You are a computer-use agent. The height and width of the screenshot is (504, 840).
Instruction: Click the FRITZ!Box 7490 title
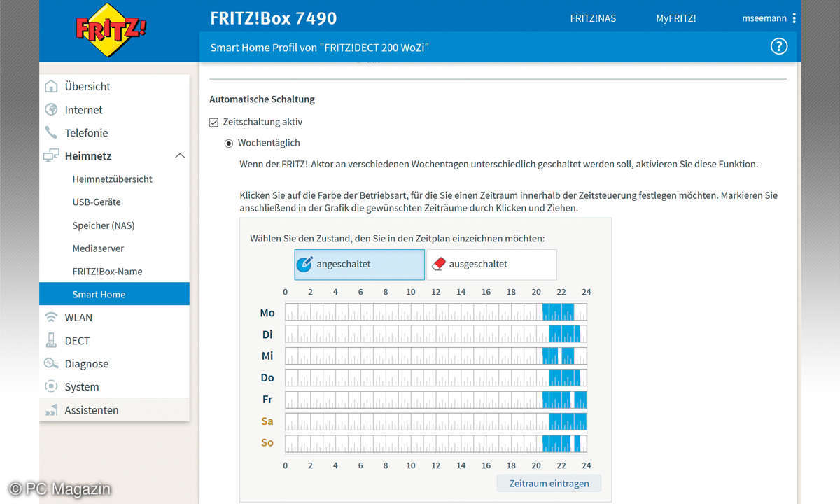coord(274,17)
